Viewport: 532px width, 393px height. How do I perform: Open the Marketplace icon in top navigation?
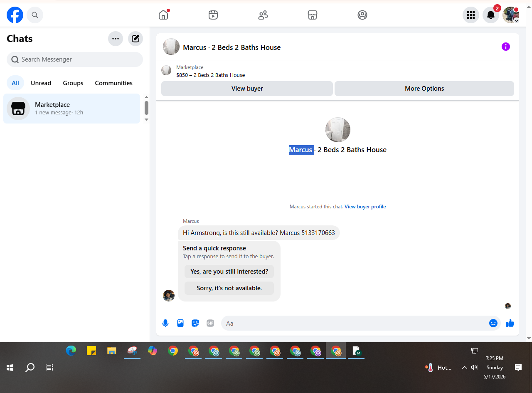tap(313, 15)
